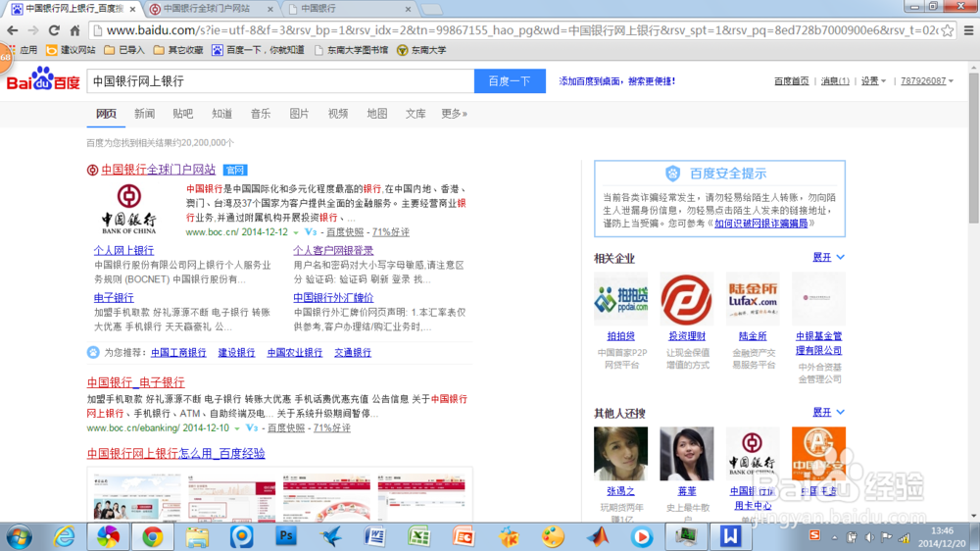Open the 投资理财 red logo thumbnail
Viewport: 980px width, 551px height.
click(x=686, y=299)
